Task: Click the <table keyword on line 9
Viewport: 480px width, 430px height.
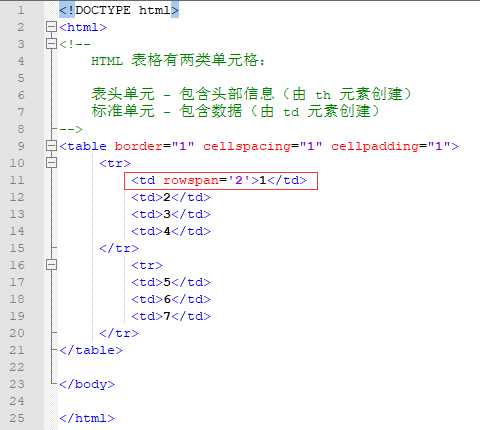Action: pyautogui.click(x=83, y=146)
